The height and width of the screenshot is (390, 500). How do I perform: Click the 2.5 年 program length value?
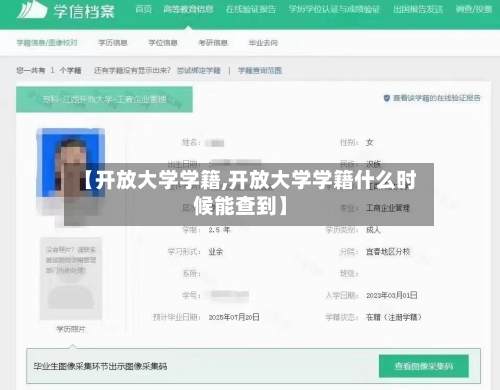point(219,230)
